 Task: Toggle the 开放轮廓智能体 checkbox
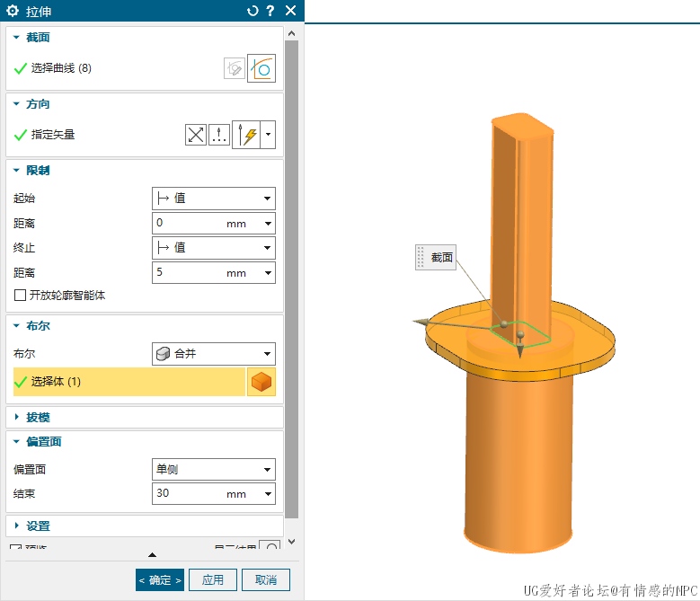(x=20, y=296)
